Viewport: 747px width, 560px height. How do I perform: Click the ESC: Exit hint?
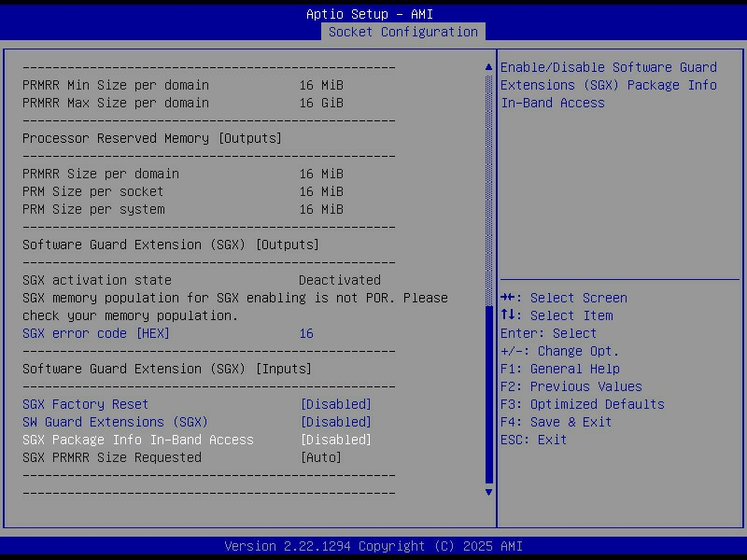(x=533, y=440)
